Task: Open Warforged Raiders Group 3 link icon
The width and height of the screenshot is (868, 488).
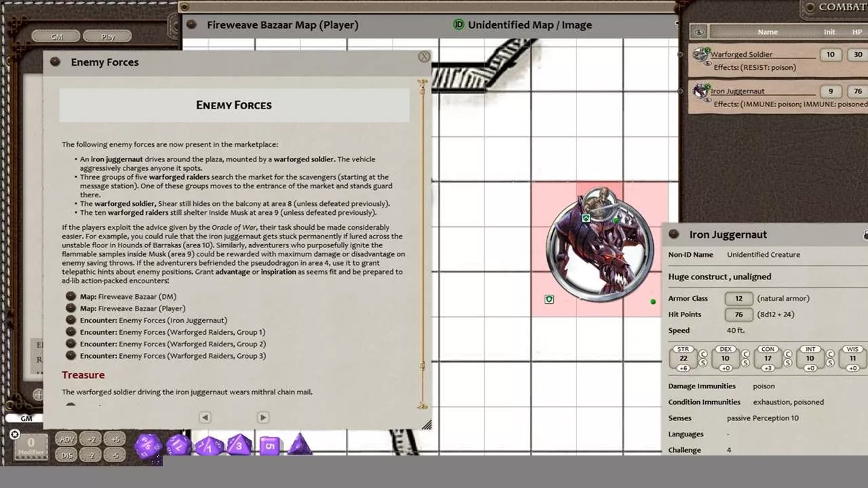Action: point(71,355)
